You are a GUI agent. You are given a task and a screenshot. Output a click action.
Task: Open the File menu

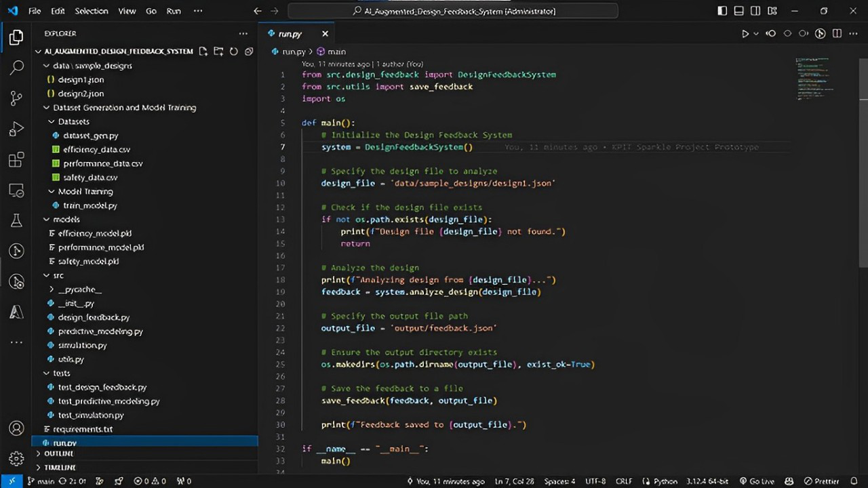tap(35, 11)
